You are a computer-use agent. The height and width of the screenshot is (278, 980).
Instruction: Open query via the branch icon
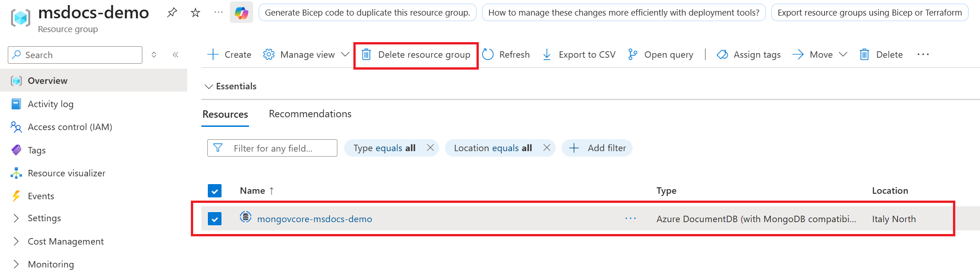633,55
